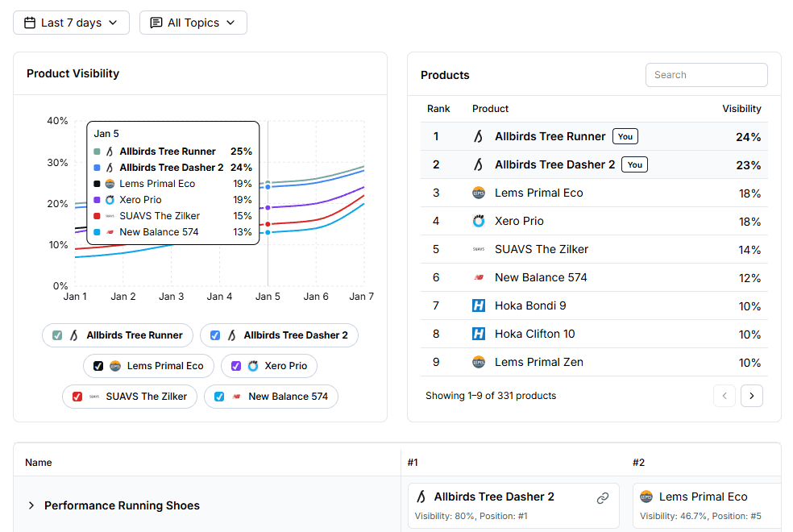The image size is (793, 532).
Task: Go to next page of products
Action: coord(751,396)
